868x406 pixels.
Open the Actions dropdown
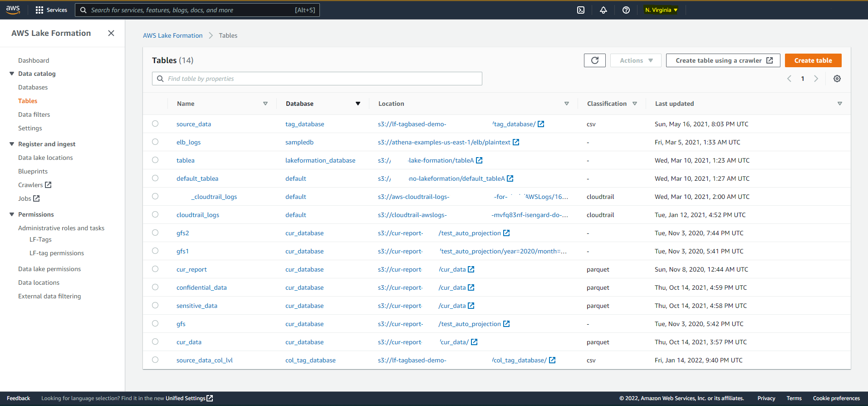click(x=636, y=60)
